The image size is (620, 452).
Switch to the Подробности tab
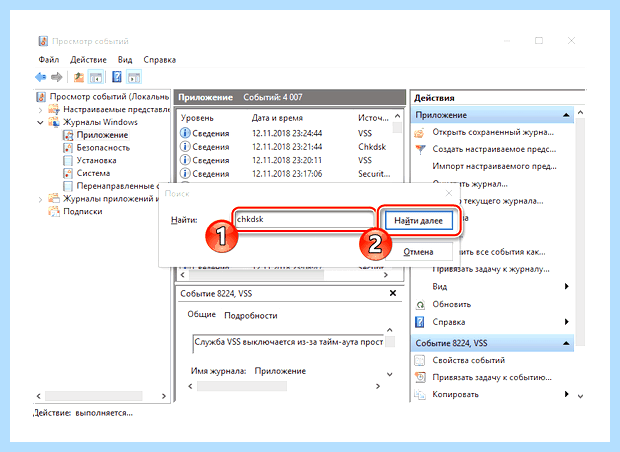[251, 316]
